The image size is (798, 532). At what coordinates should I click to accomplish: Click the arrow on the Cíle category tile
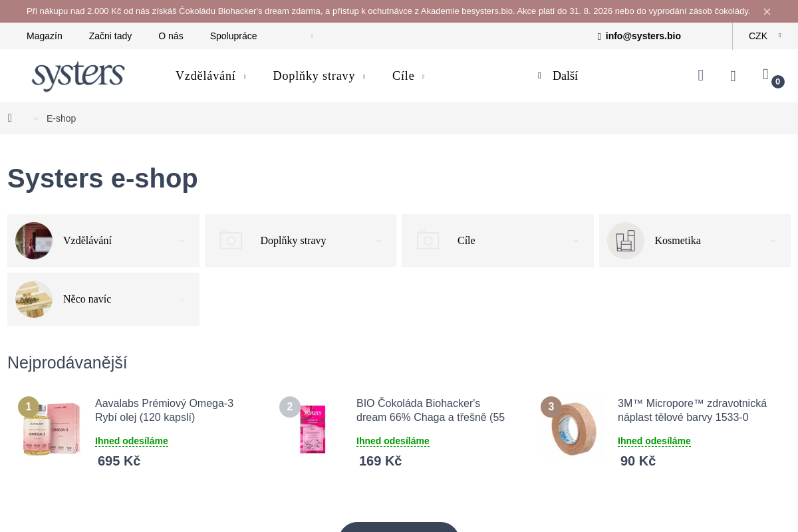[576, 241]
